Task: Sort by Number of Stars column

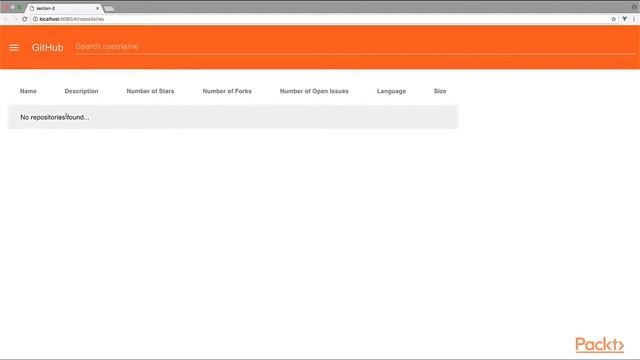Action: pyautogui.click(x=150, y=91)
